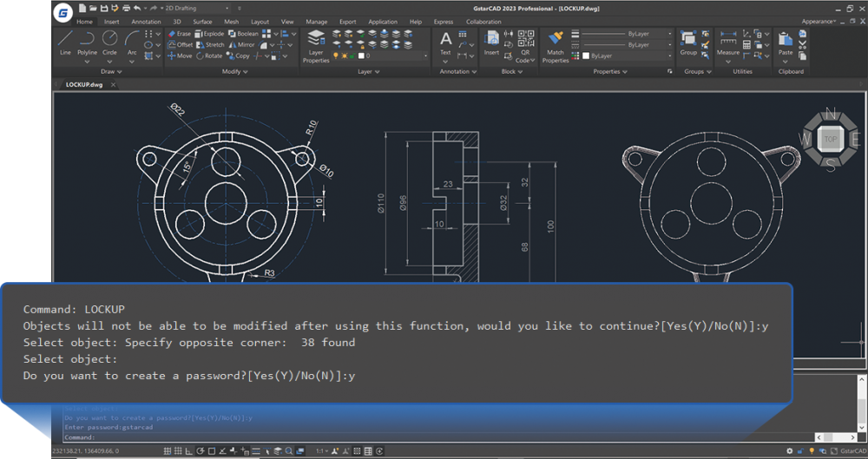This screenshot has height=459, width=868.
Task: Toggle layer lock padlock icon
Action: (x=352, y=56)
